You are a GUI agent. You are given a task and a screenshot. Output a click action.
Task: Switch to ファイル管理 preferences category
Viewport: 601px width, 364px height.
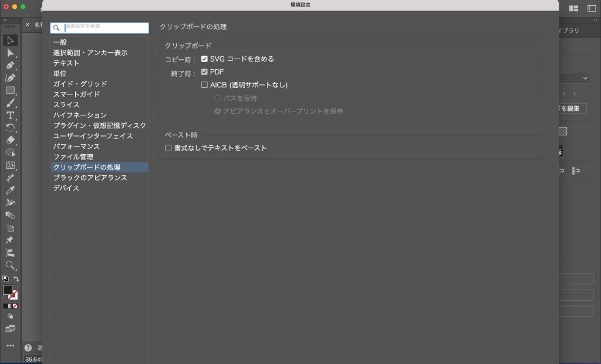click(73, 157)
